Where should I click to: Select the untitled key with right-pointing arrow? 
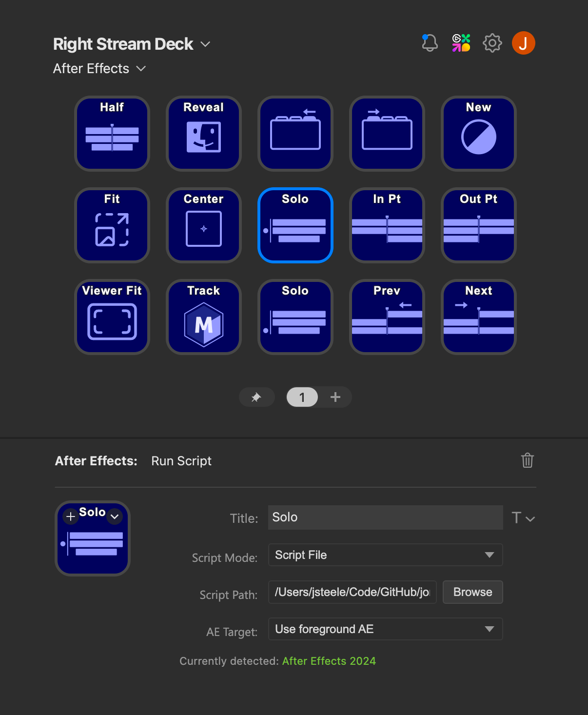tap(387, 134)
